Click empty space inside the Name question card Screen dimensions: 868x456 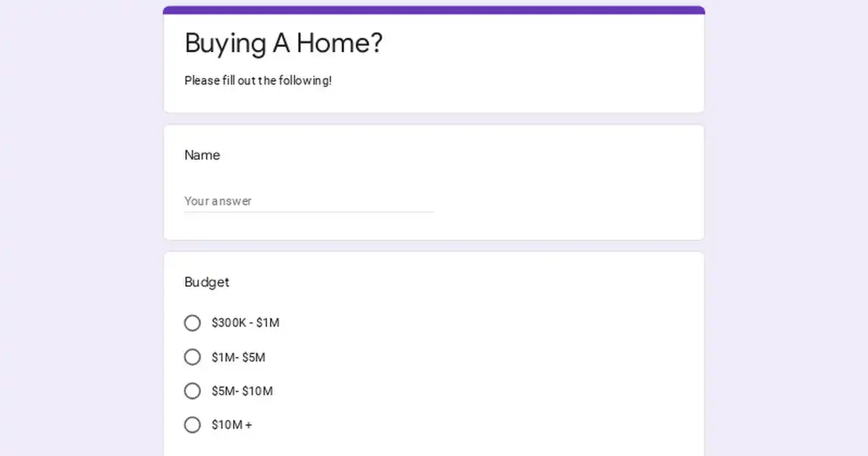pos(564,181)
